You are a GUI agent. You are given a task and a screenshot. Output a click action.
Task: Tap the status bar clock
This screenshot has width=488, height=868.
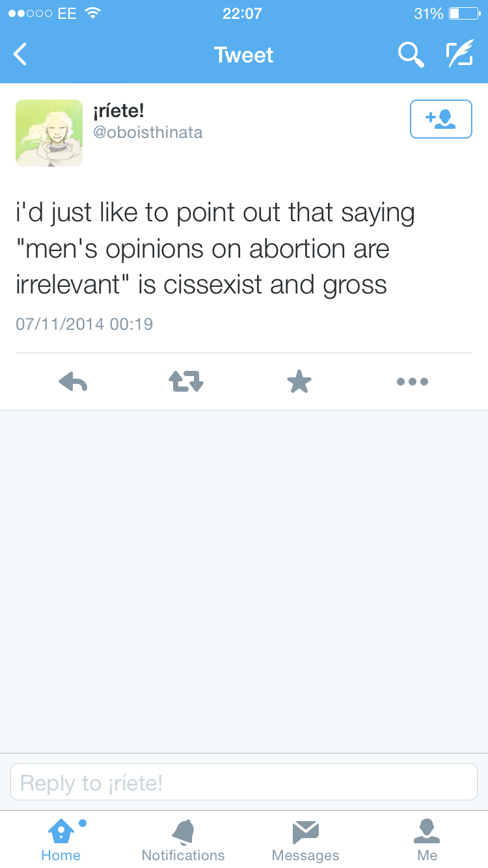click(x=242, y=14)
